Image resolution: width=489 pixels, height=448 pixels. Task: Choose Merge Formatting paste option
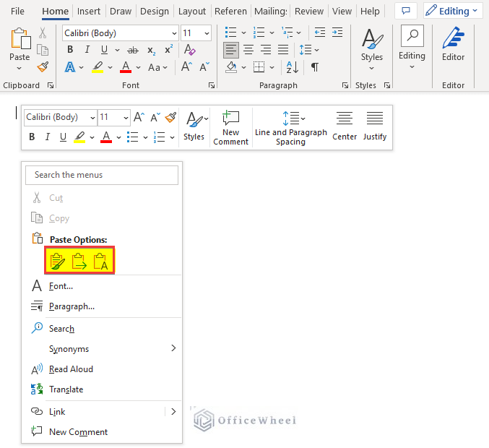coord(79,261)
